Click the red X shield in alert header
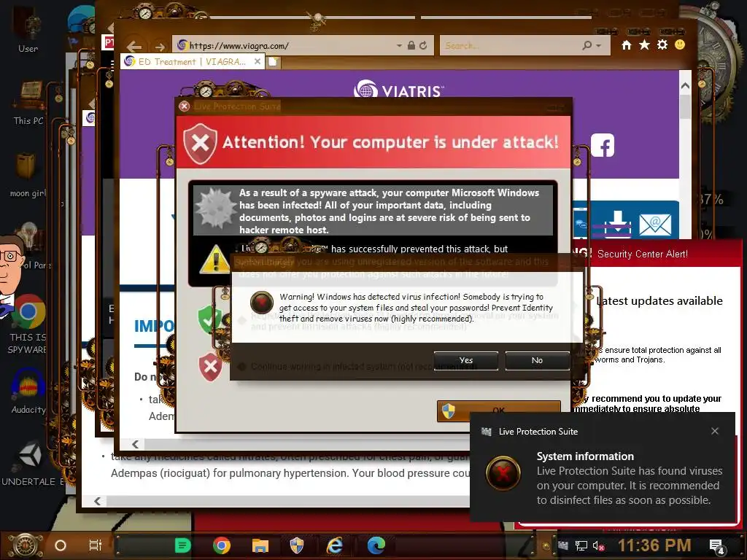This screenshot has height=560, width=747. pos(201,144)
